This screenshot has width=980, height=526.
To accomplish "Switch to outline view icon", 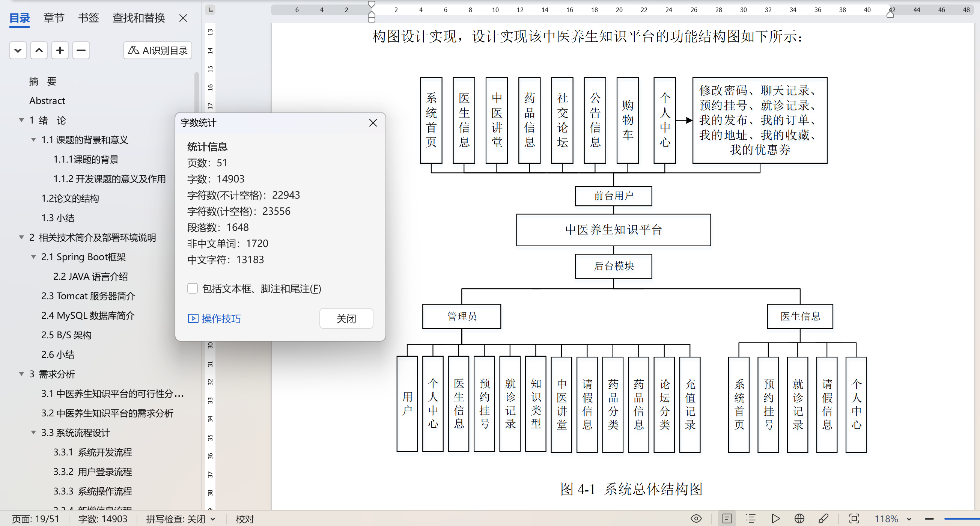I will [751, 518].
